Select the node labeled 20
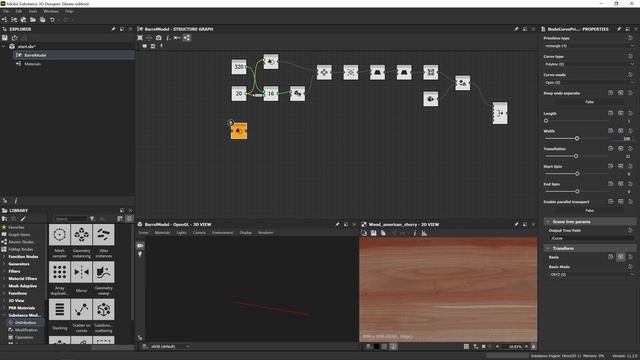The height and width of the screenshot is (360, 640). 239,93
